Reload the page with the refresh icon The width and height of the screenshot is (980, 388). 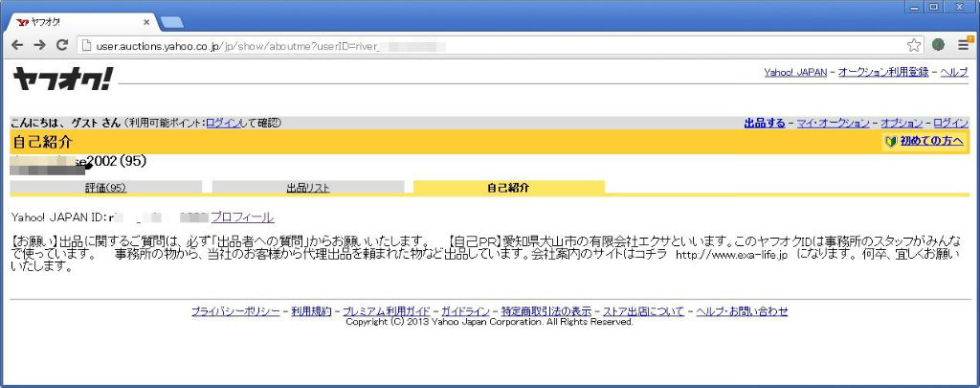[x=62, y=45]
